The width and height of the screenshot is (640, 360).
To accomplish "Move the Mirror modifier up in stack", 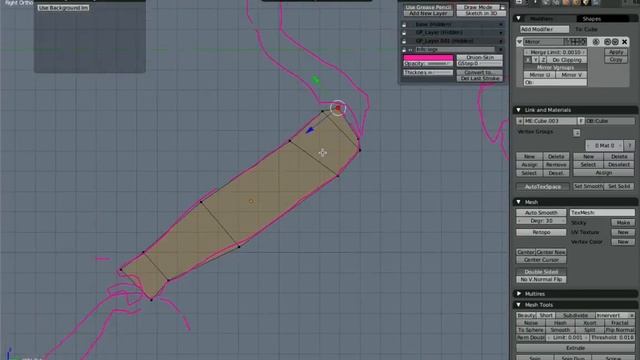I will (x=607, y=42).
